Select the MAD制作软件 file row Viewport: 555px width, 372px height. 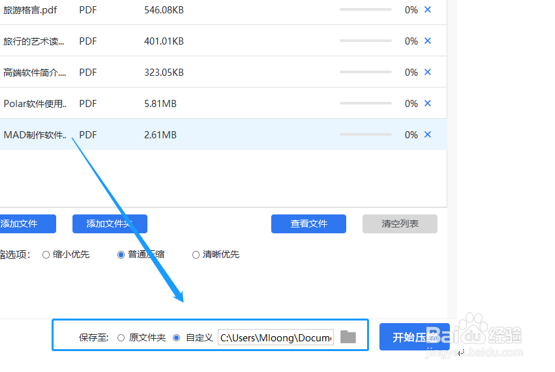[x=223, y=134]
